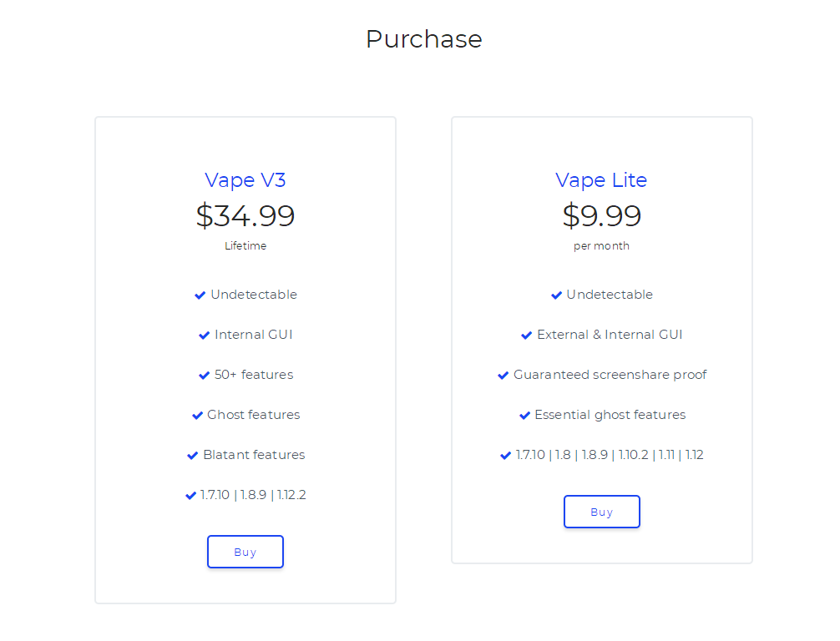Viewport: 840px width, 641px height.
Task: Click the Buy button under Vape V3
Action: point(245,552)
